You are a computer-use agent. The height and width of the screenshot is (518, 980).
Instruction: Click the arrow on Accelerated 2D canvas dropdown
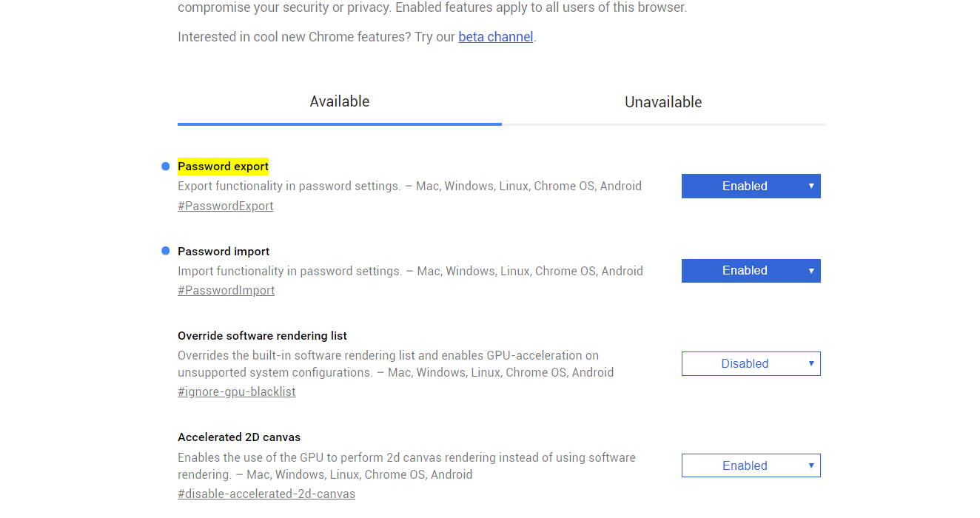(x=811, y=465)
